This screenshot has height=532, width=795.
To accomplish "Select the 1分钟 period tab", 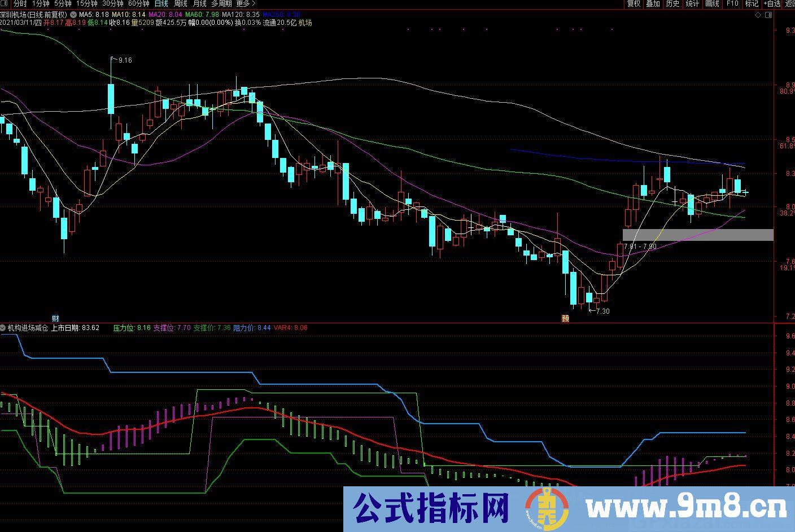I will pyautogui.click(x=41, y=3).
